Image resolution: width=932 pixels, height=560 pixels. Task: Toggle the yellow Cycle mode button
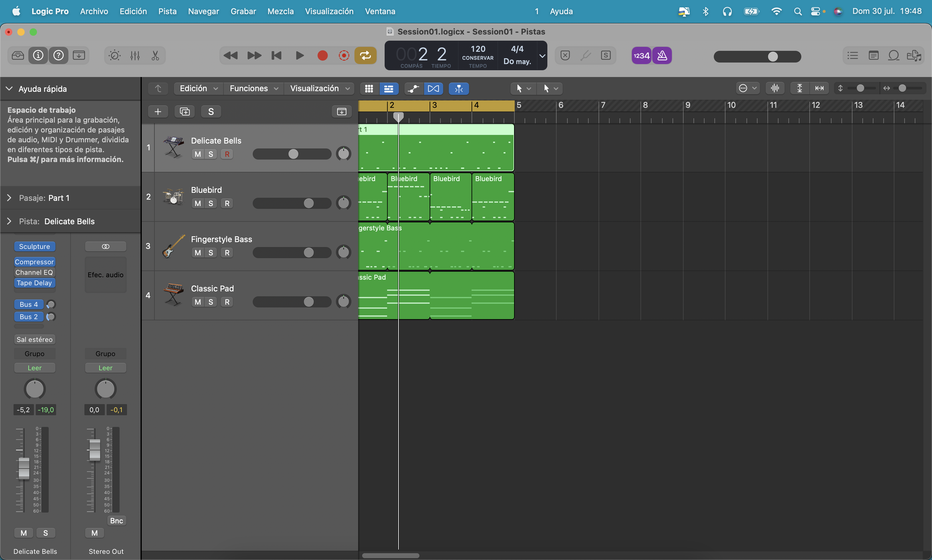366,55
